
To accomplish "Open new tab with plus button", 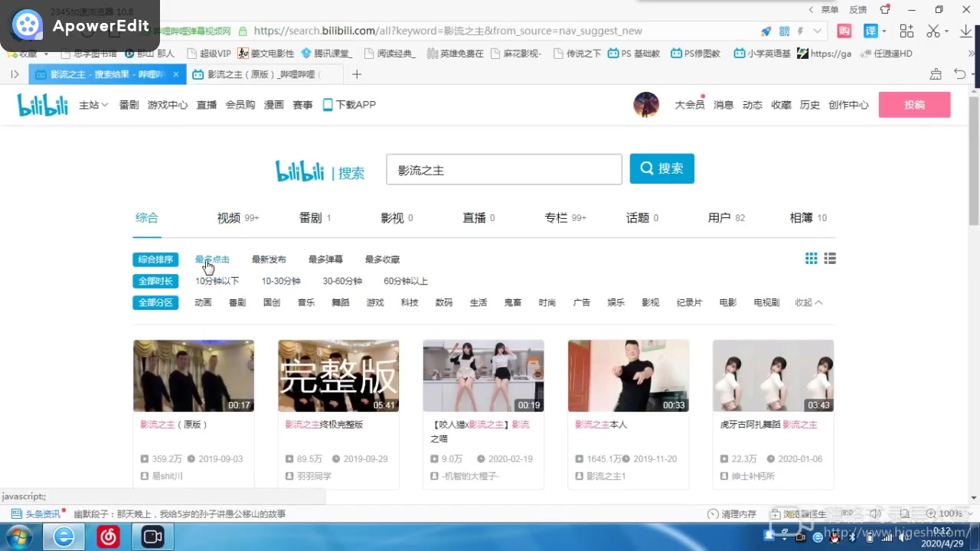I will pyautogui.click(x=356, y=74).
